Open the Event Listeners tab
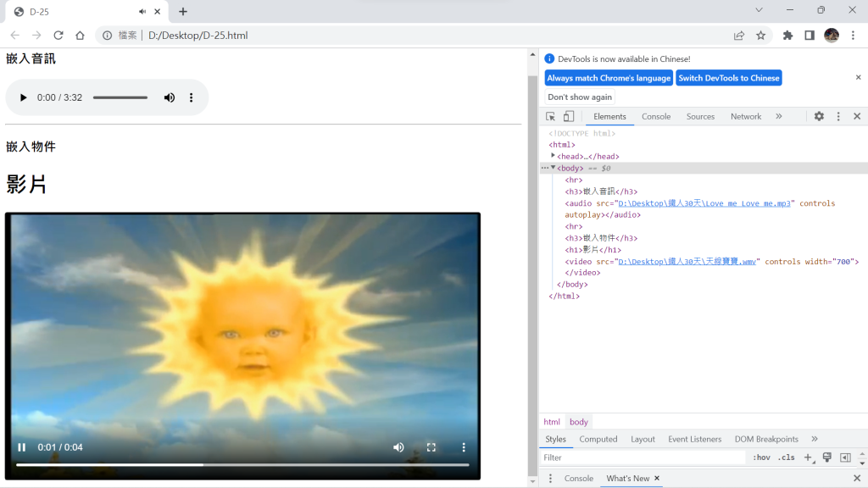This screenshot has height=488, width=868. point(695,440)
